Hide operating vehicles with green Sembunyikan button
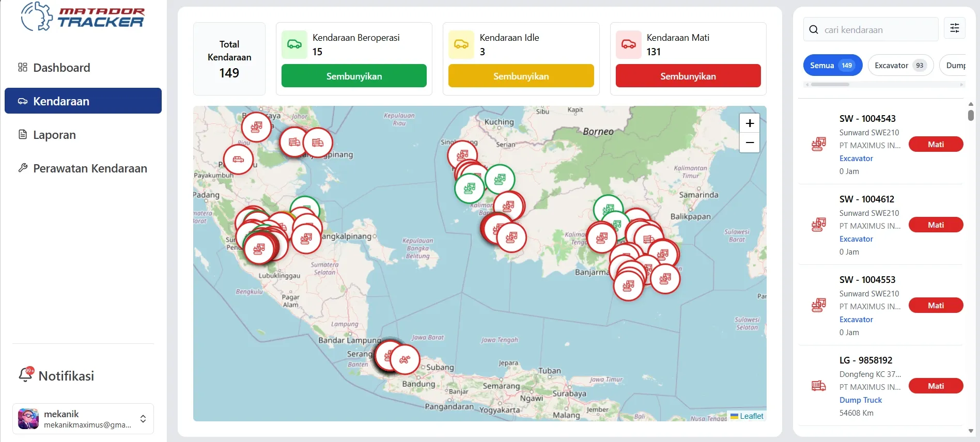 click(x=354, y=76)
